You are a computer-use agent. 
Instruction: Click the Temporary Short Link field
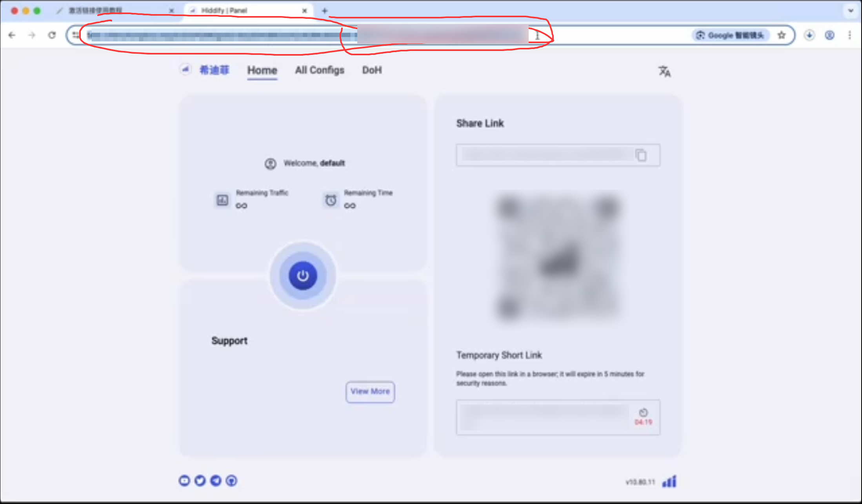pyautogui.click(x=558, y=417)
